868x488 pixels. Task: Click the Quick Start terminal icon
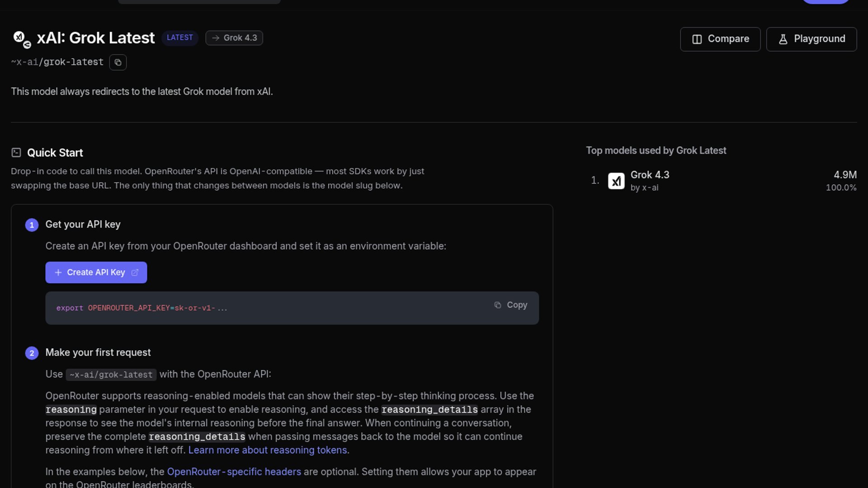[16, 153]
